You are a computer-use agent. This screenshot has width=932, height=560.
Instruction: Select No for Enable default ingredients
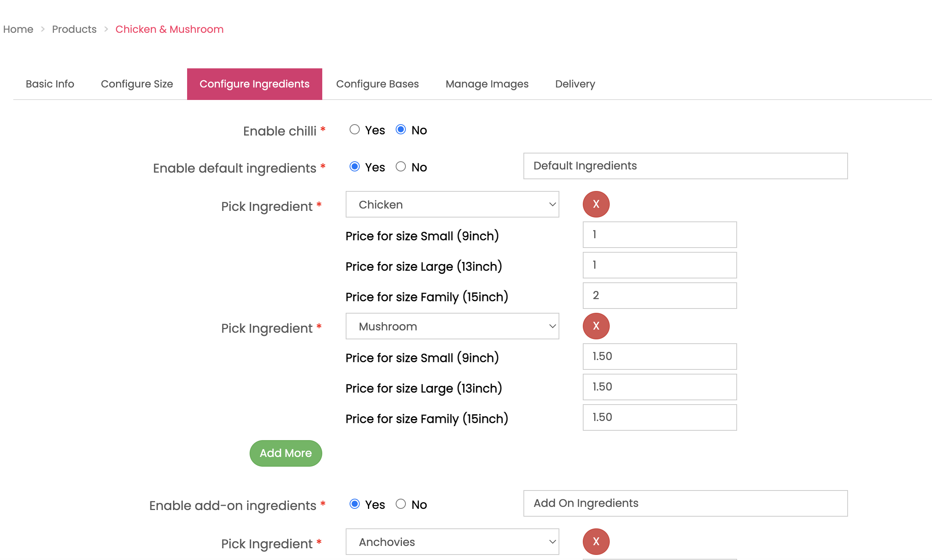click(x=400, y=167)
